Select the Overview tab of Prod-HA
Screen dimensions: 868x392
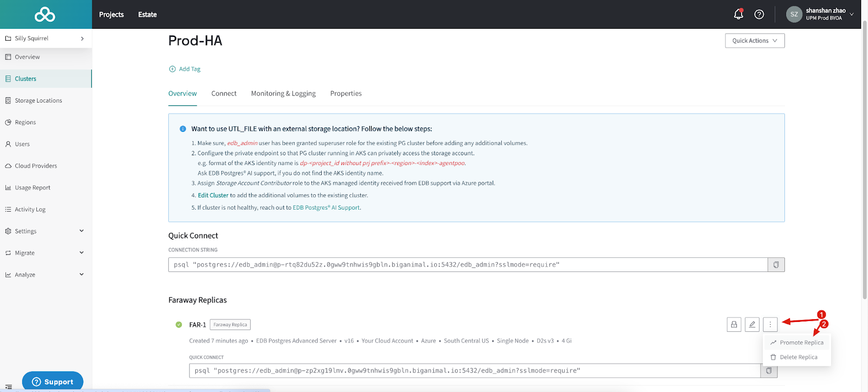coord(182,93)
